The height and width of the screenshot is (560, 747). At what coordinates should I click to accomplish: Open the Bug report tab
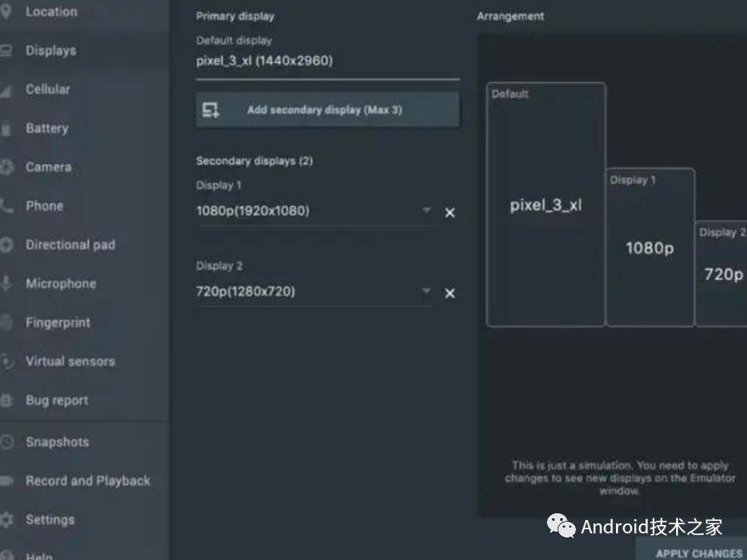click(84, 400)
